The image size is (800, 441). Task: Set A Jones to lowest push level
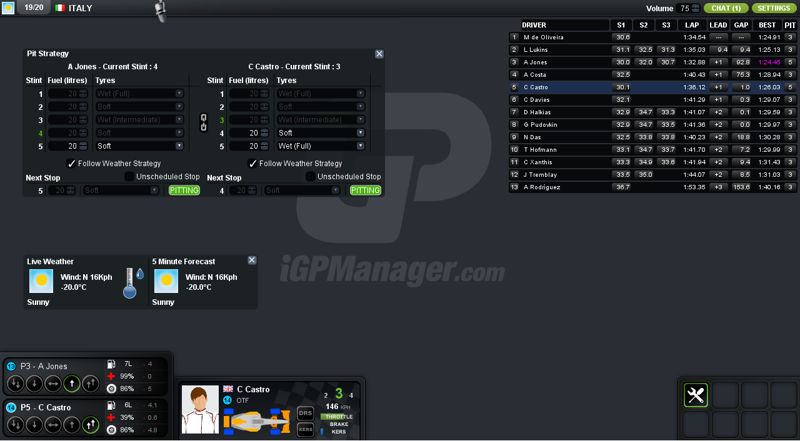(x=16, y=382)
